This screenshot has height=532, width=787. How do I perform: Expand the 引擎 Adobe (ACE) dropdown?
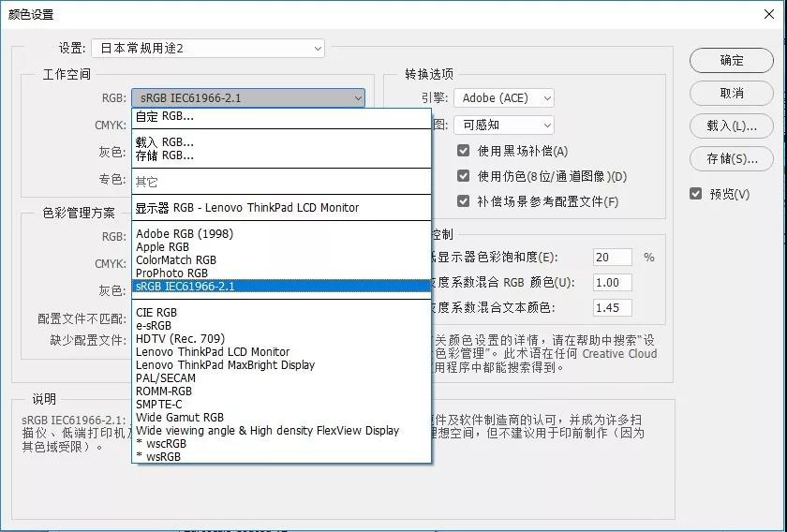(504, 98)
